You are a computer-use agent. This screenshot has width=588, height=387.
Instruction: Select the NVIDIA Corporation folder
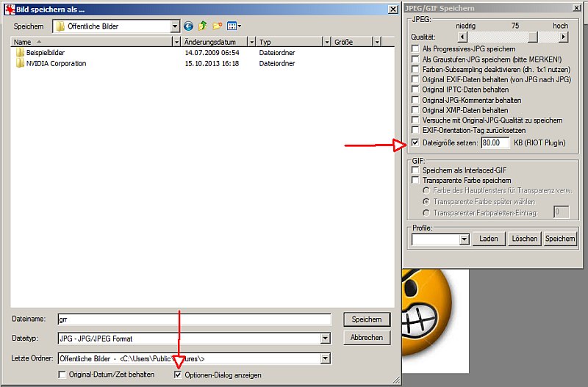(56, 64)
